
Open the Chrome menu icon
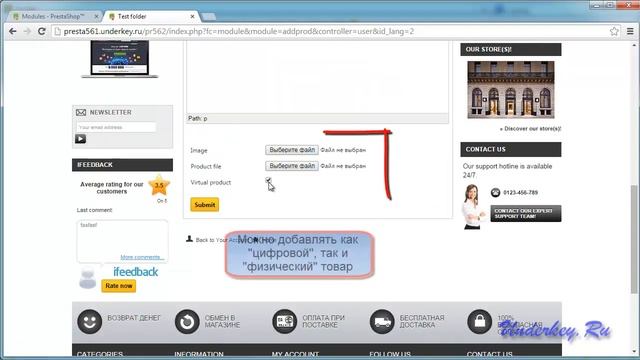tap(630, 31)
